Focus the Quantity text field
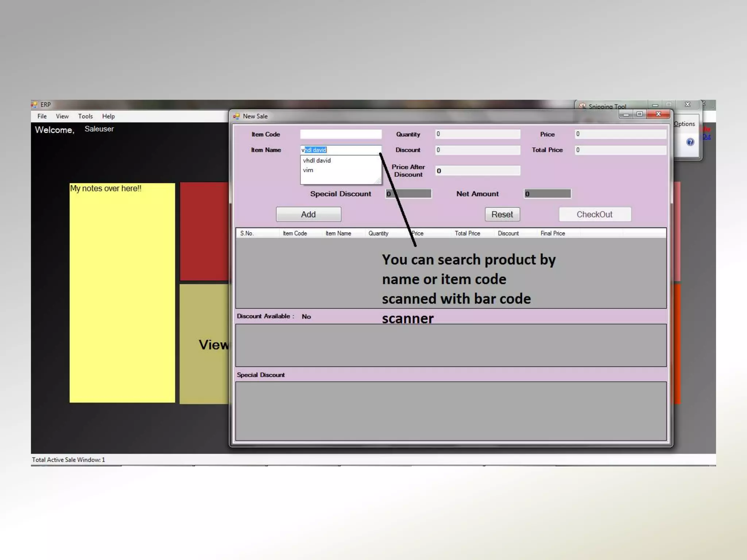 click(x=477, y=134)
